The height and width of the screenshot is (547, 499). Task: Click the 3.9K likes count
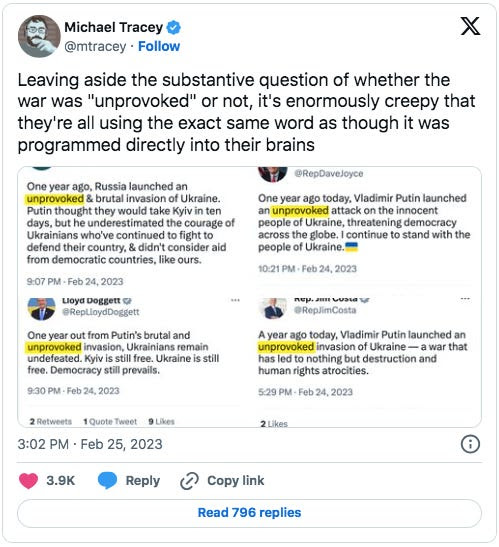point(61,480)
